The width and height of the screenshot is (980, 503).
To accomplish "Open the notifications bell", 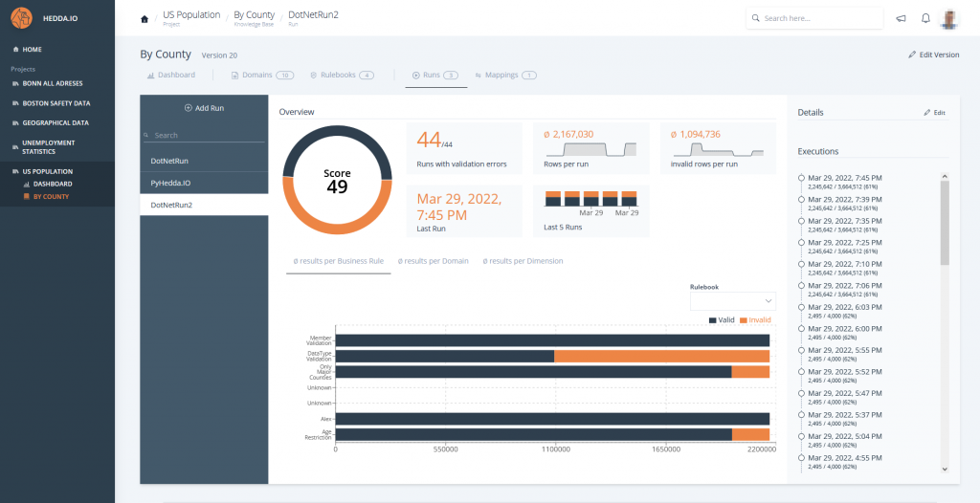I will pyautogui.click(x=925, y=18).
